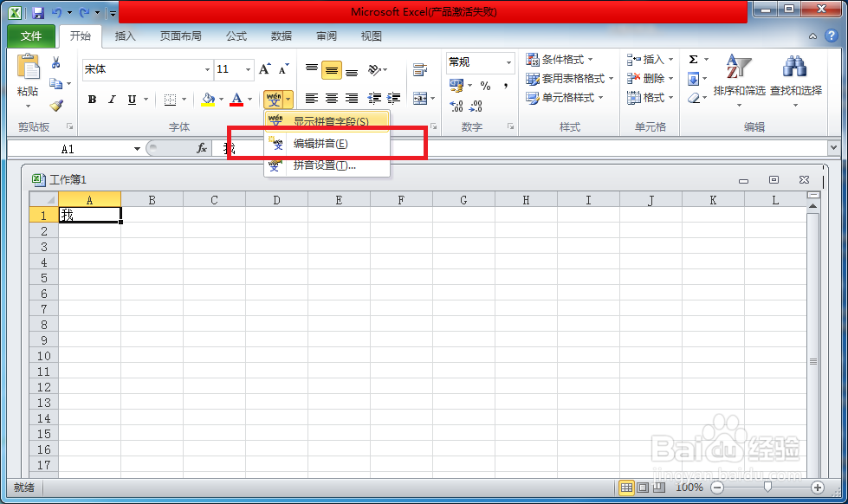Image resolution: width=848 pixels, height=504 pixels.
Task: Select bottom align icon
Action: [352, 70]
